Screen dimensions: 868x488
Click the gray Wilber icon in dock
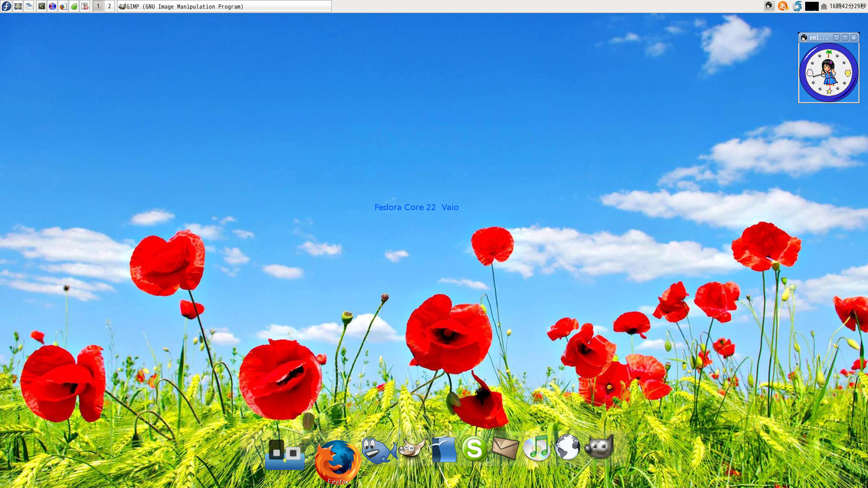pyautogui.click(x=599, y=447)
